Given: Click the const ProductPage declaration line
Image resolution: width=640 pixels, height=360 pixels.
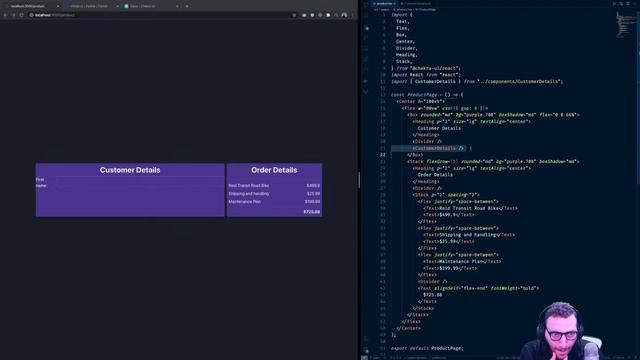Looking at the screenshot, I should click(x=427, y=95).
